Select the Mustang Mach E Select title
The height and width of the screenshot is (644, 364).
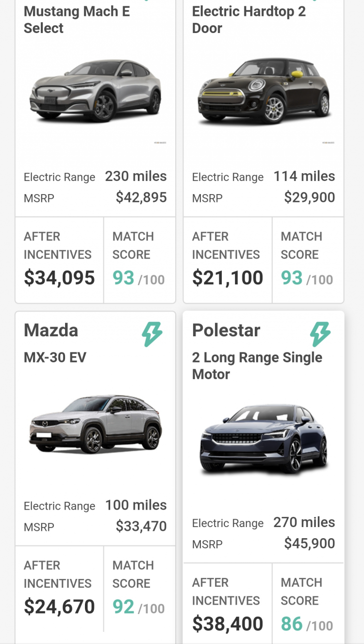(x=77, y=20)
